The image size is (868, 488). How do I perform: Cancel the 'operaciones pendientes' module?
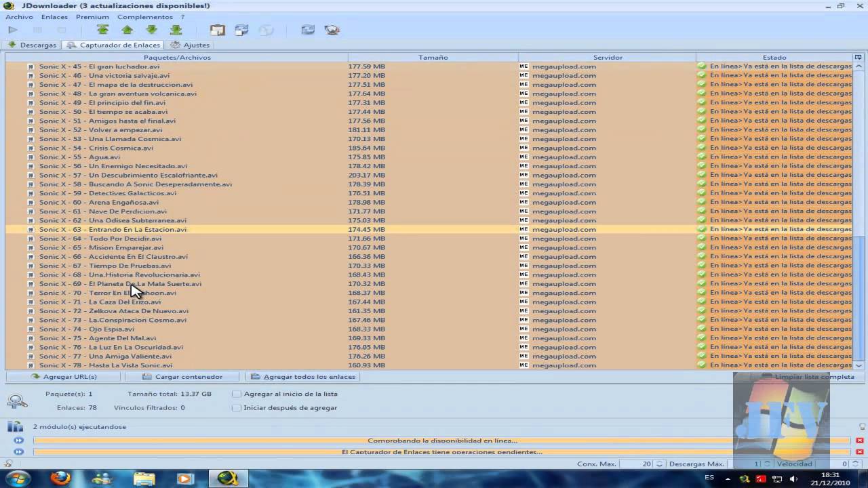tap(859, 452)
